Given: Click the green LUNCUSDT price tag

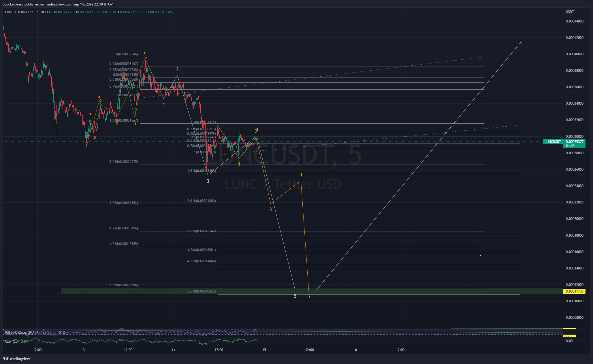Looking at the screenshot, I should [553, 142].
